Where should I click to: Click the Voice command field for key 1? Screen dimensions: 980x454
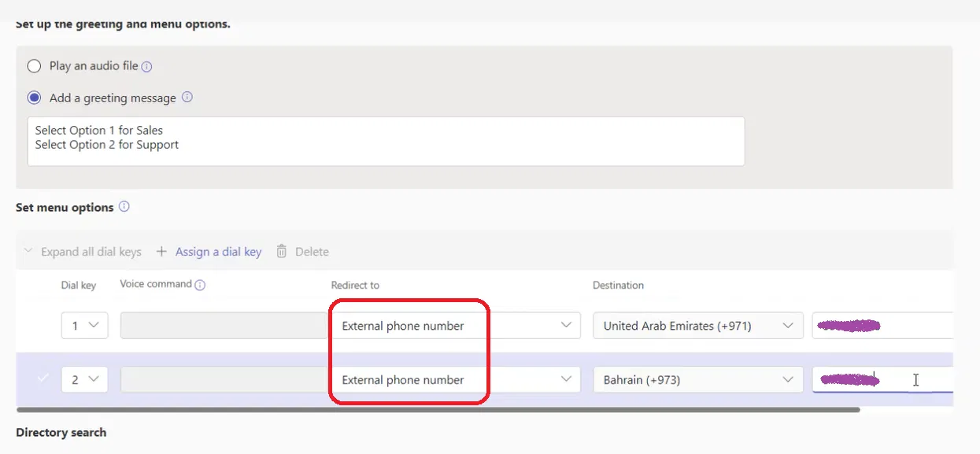coord(220,326)
